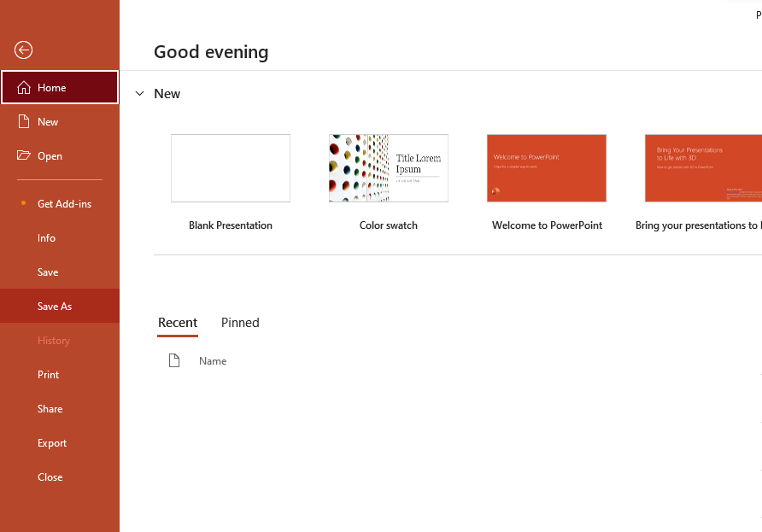Click Close to close the presentation

(x=50, y=477)
